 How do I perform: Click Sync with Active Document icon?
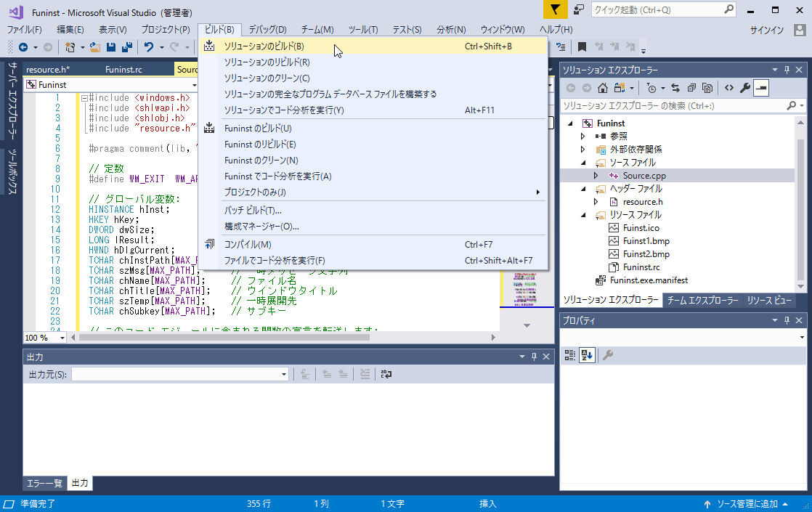pyautogui.click(x=675, y=88)
